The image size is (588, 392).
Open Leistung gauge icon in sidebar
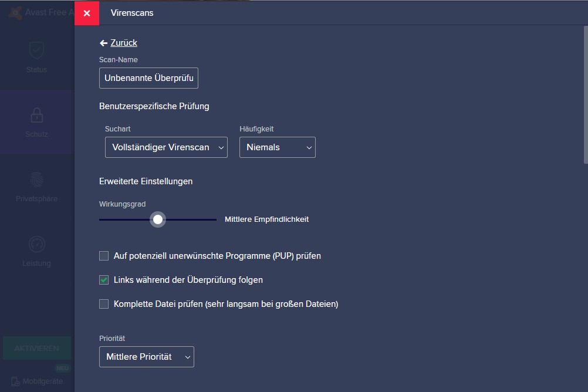[37, 245]
